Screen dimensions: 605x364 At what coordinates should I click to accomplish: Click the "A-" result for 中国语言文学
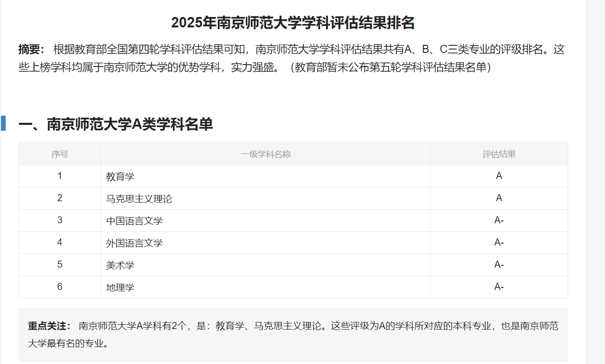[x=499, y=220]
